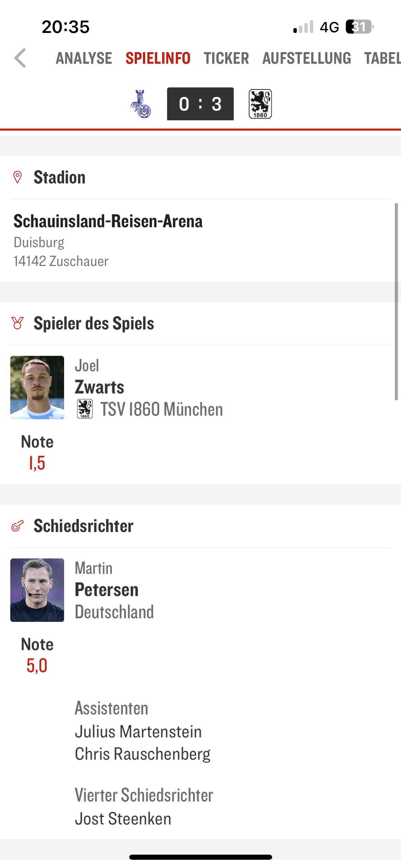
Task: Tap the 0 : 3 score box
Action: pos(200,104)
